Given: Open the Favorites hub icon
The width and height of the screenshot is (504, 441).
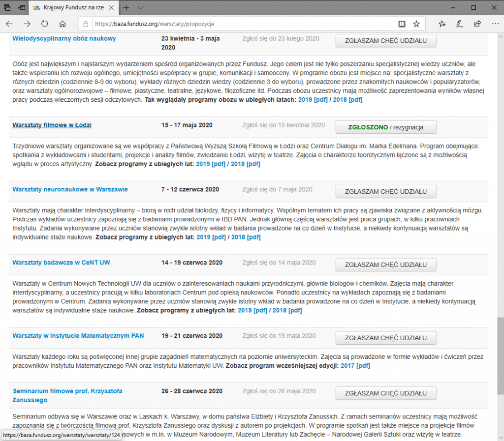Looking at the screenshot, I should coord(441,24).
